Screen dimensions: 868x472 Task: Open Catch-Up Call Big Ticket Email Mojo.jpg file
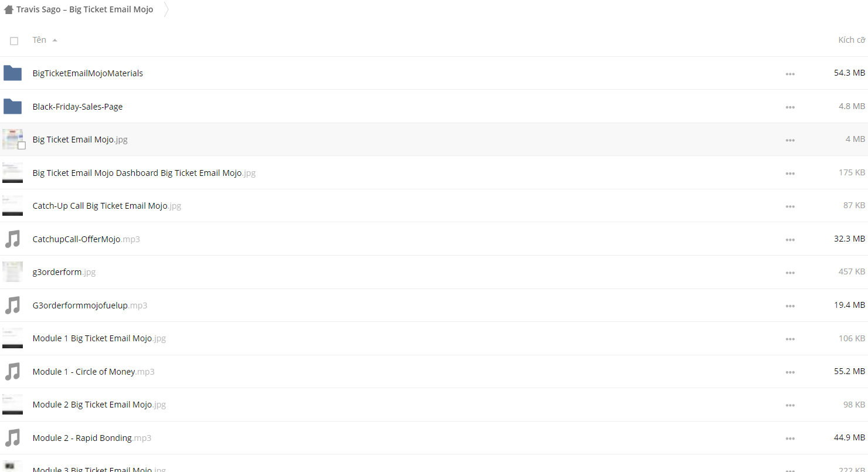[x=107, y=206]
